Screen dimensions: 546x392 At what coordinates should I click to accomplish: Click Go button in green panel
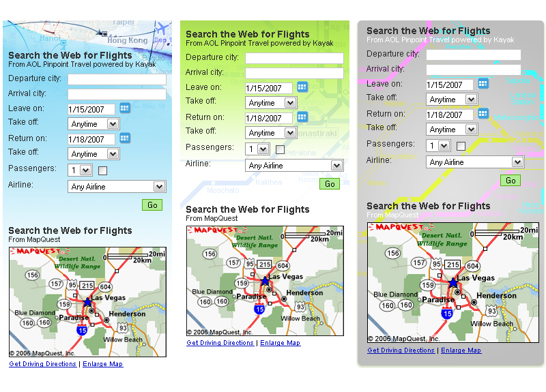(x=330, y=184)
